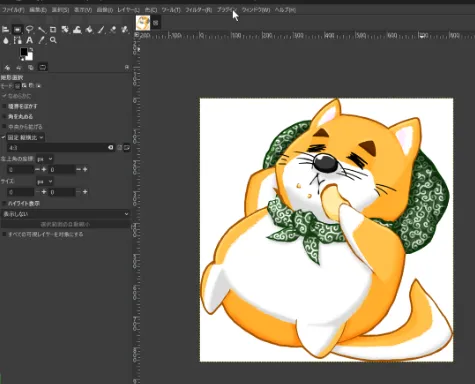Select the Align tool in the toolbox
The image size is (475, 384).
point(5,30)
